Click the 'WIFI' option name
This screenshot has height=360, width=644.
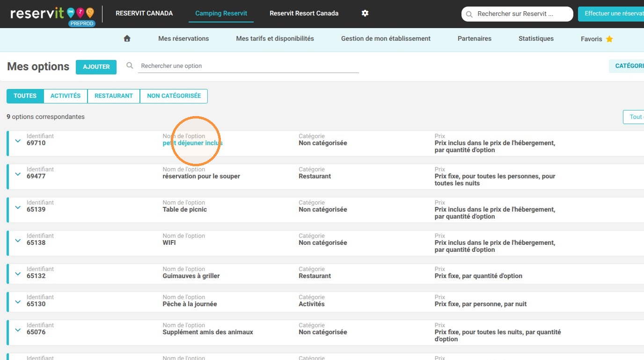[x=169, y=243]
